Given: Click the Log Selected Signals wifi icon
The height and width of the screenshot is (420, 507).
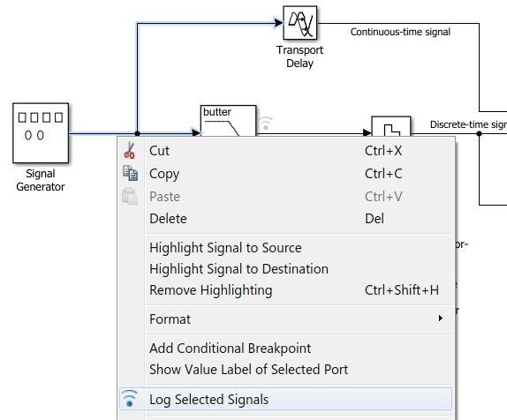Looking at the screenshot, I should tap(130, 398).
